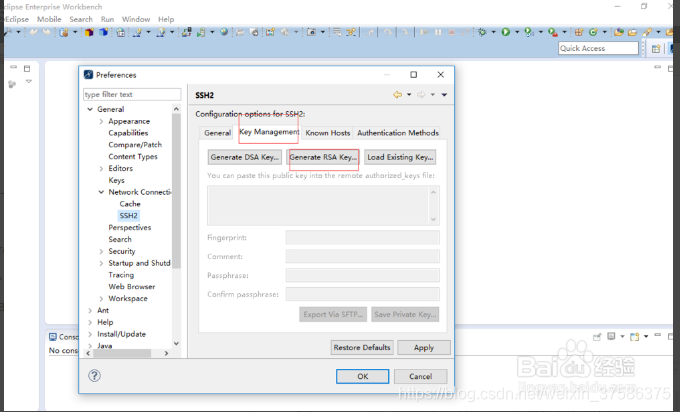Image resolution: width=680 pixels, height=412 pixels.
Task: Open the Run menu
Action: (x=107, y=19)
